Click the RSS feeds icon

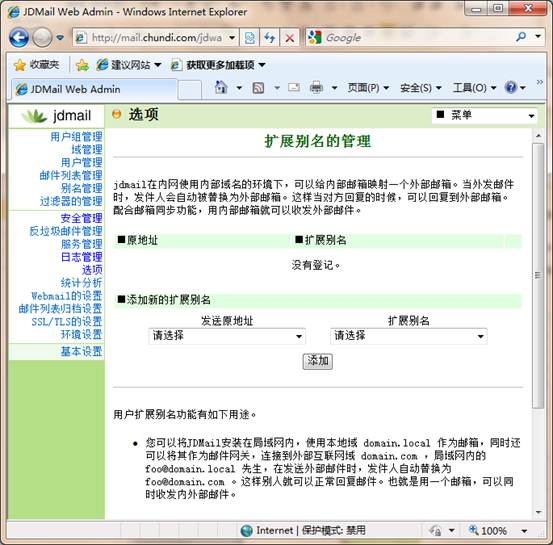[x=259, y=88]
